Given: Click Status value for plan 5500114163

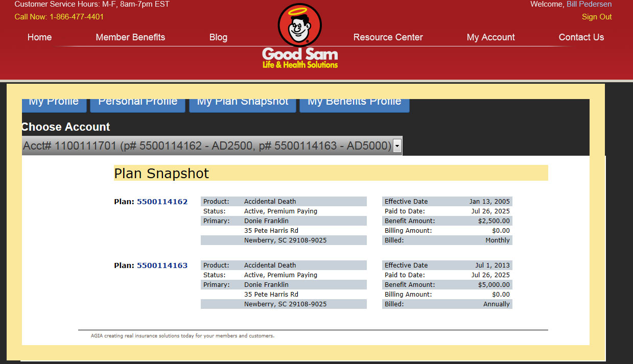Looking at the screenshot, I should pyautogui.click(x=280, y=275).
